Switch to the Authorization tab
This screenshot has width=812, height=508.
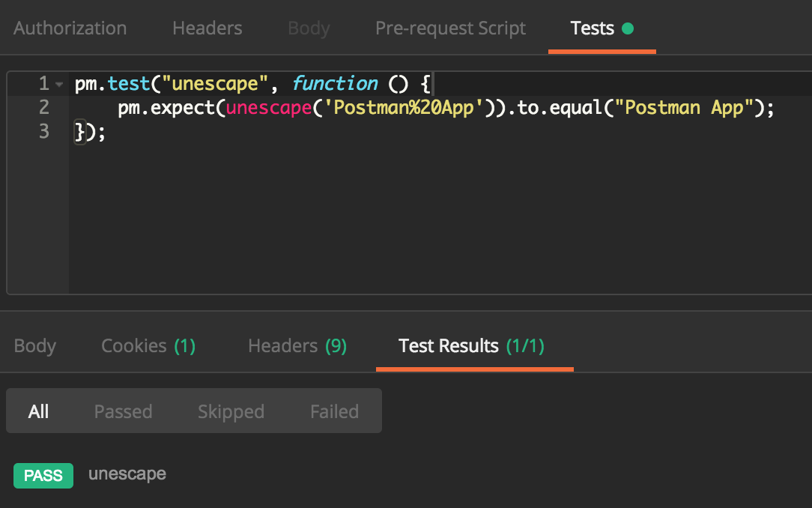[70, 28]
